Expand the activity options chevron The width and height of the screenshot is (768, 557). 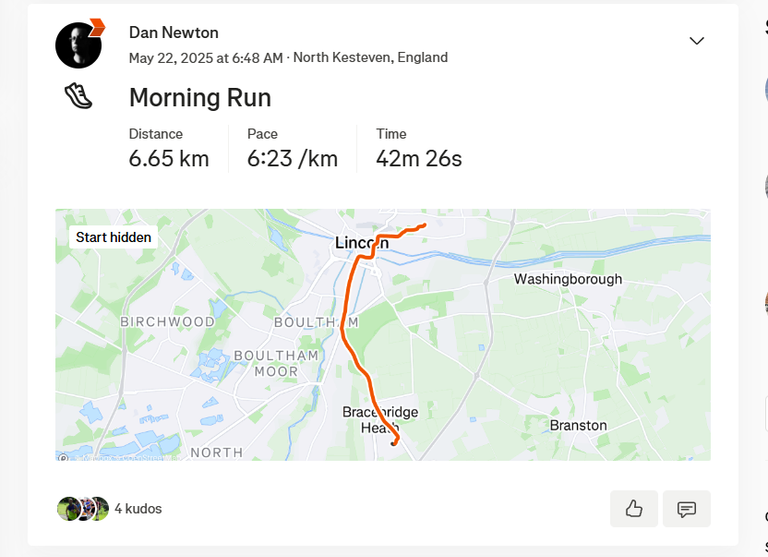[696, 41]
